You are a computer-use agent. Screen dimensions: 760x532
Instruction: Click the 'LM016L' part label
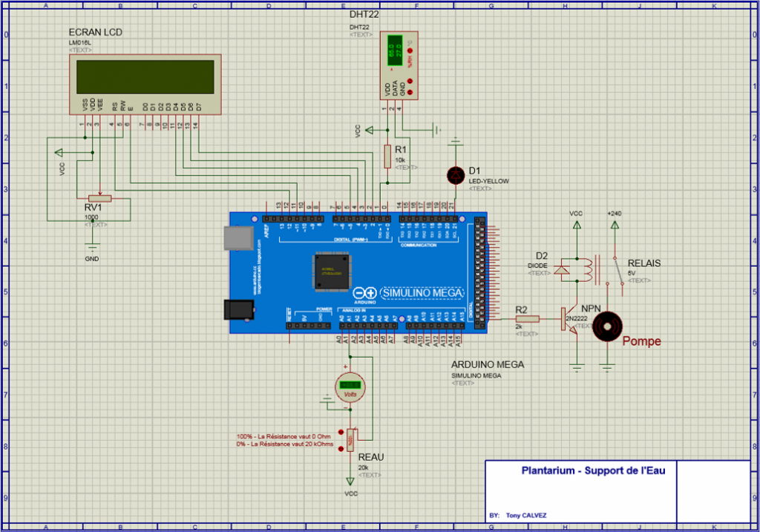(x=80, y=42)
